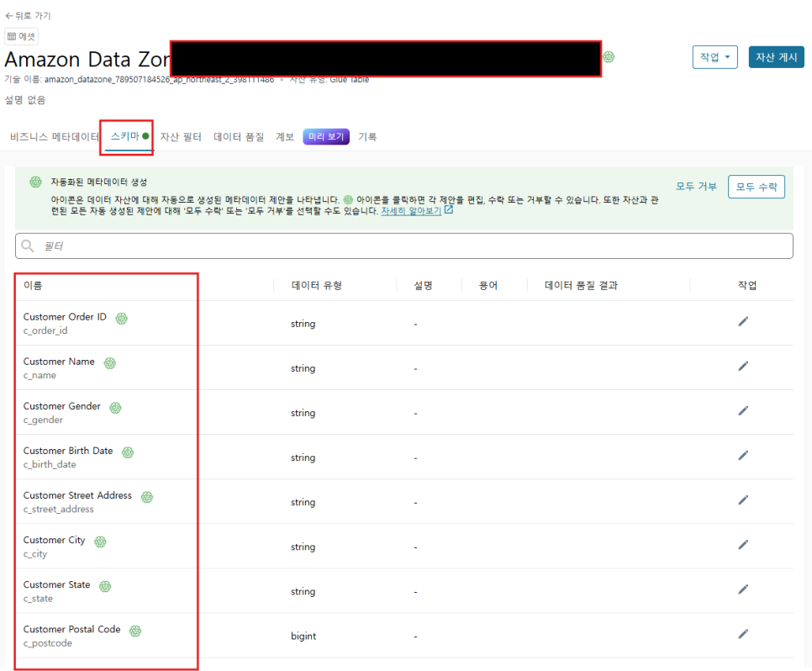Open the 데이터 품질 tab
The image size is (812, 671).
(239, 137)
